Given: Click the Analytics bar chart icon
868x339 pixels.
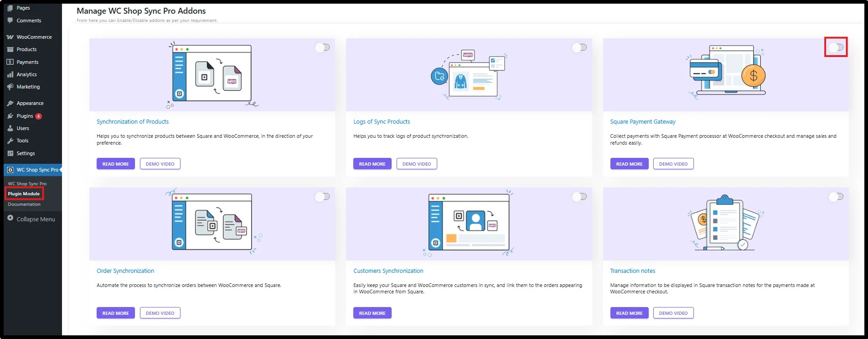Looking at the screenshot, I should pyautogui.click(x=10, y=74).
